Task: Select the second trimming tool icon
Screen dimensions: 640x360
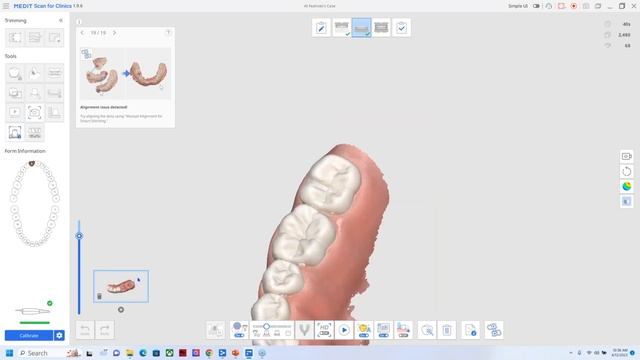Action: [x=35, y=38]
